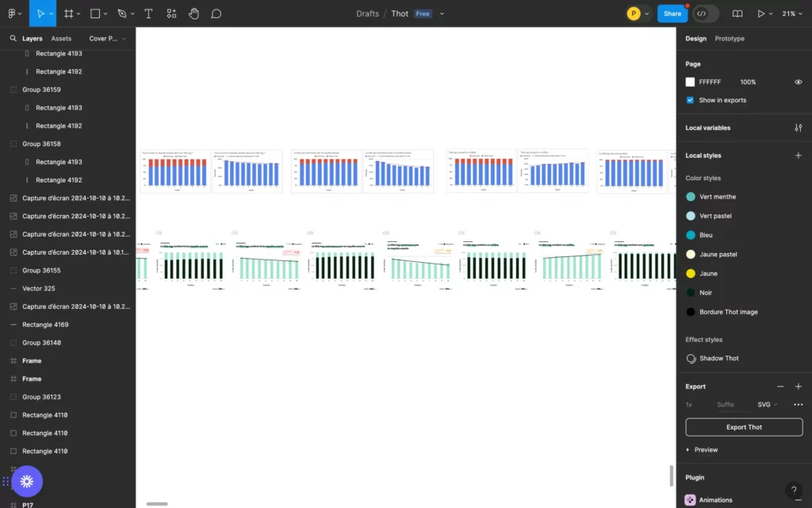The height and width of the screenshot is (508, 812).
Task: Toggle page color visibility eye icon
Action: pos(798,82)
